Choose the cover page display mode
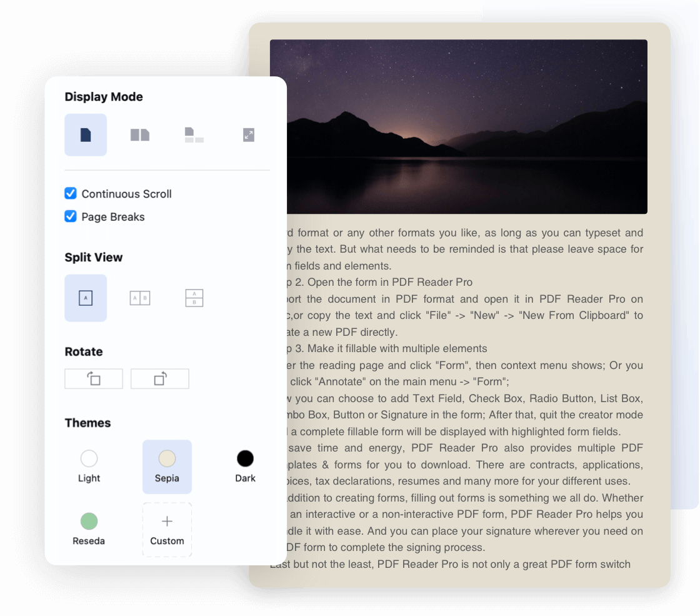The width and height of the screenshot is (700, 616). [194, 134]
